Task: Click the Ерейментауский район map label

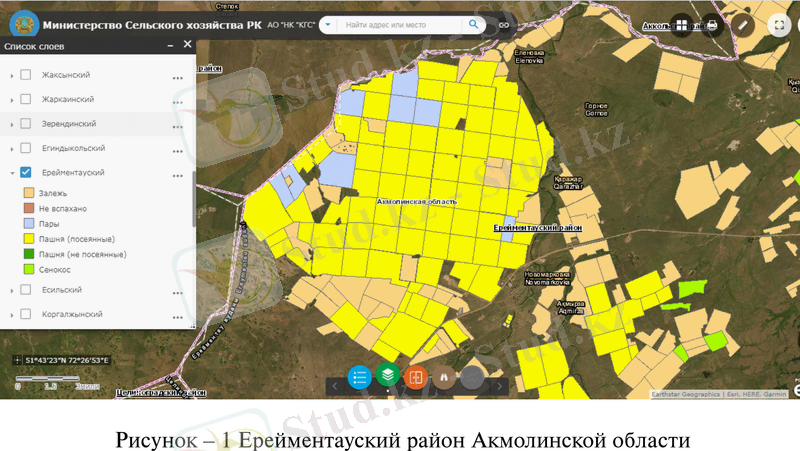Action: click(538, 228)
